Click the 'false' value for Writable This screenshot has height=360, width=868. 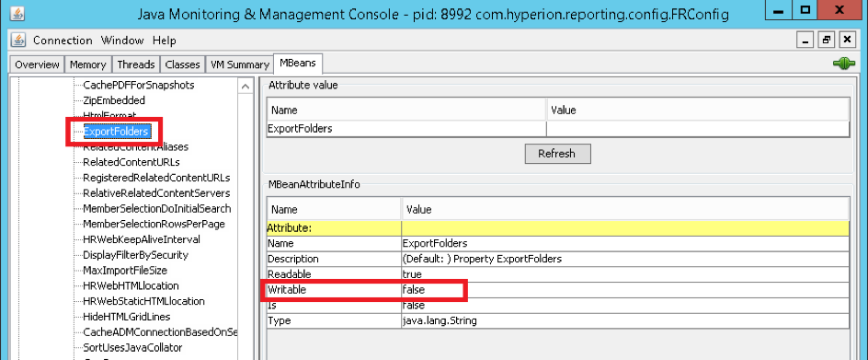point(414,290)
